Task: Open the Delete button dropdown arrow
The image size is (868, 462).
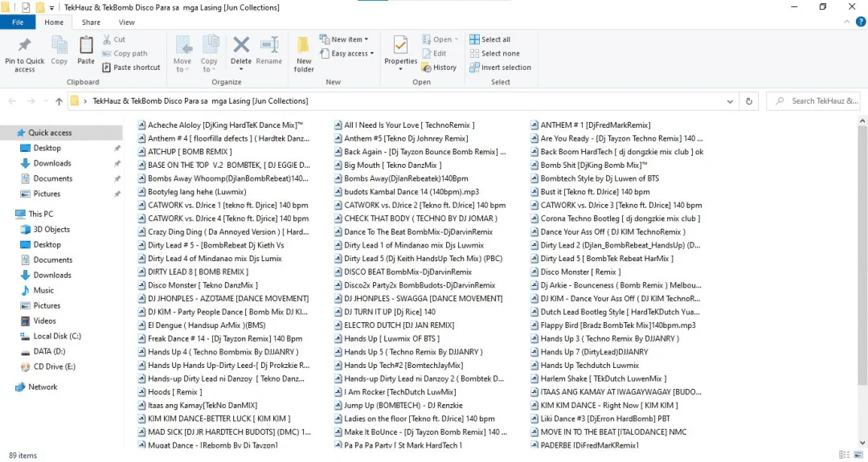Action: (241, 69)
